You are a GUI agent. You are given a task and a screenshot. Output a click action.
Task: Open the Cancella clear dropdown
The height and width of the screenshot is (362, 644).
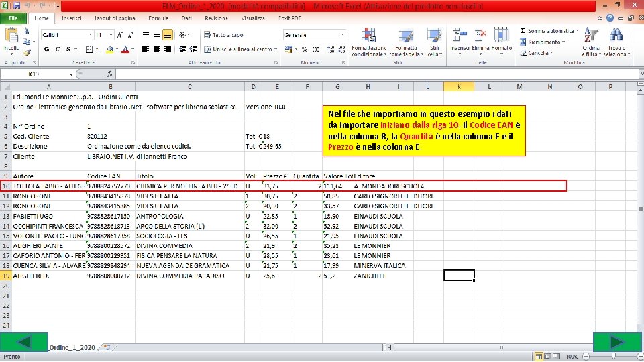tap(537, 53)
